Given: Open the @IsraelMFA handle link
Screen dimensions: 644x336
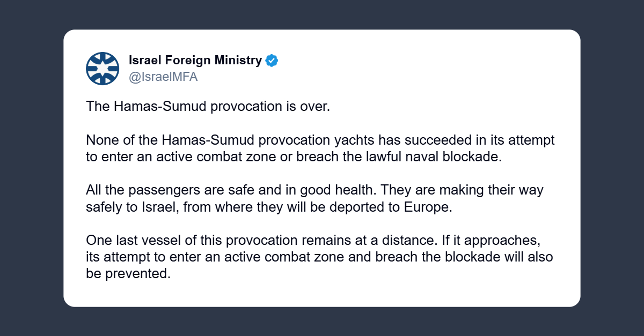Looking at the screenshot, I should tap(163, 77).
